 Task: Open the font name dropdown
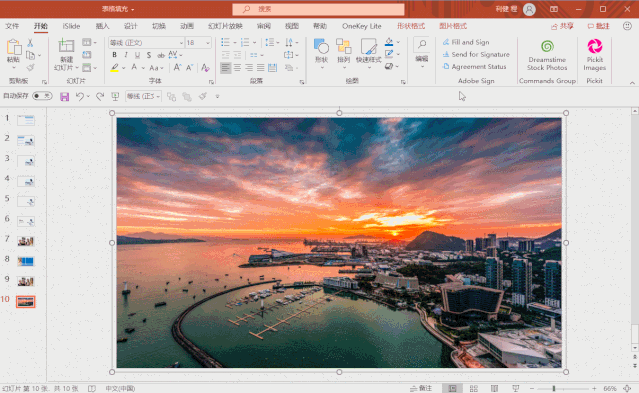pos(181,43)
